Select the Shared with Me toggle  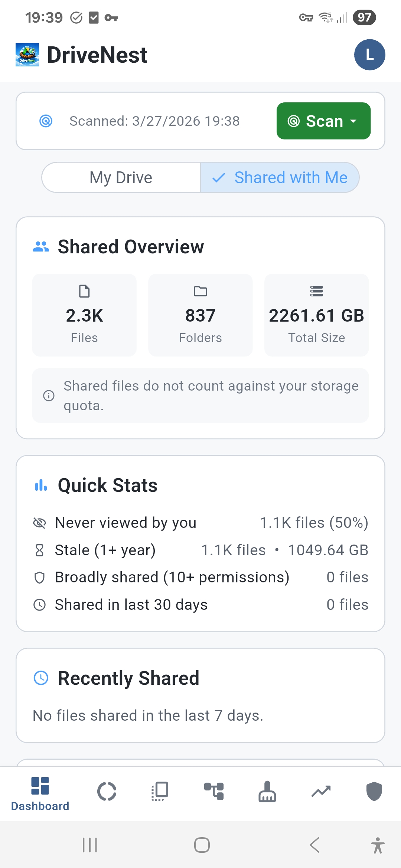[280, 178]
